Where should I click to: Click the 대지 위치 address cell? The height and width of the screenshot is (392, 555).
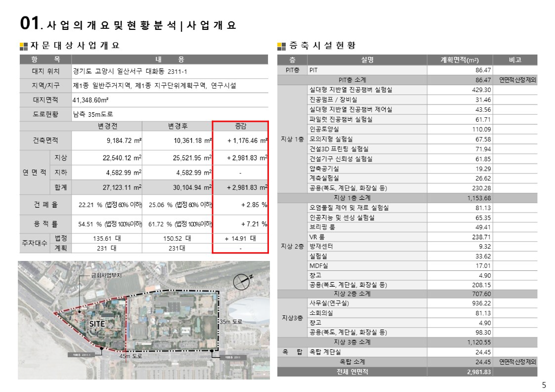click(x=130, y=71)
